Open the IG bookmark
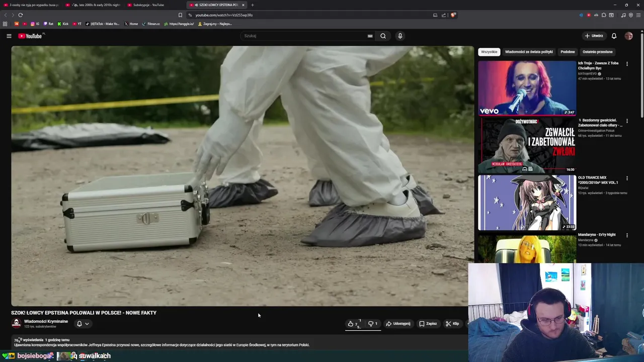 (x=35, y=24)
